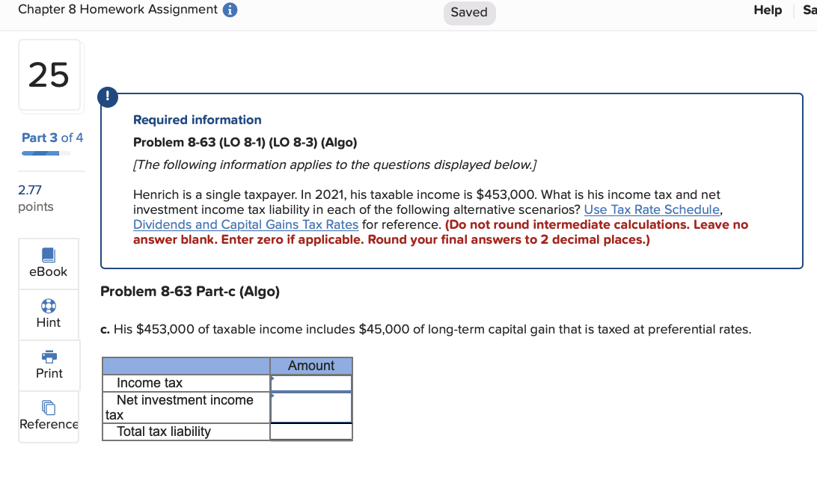The width and height of the screenshot is (817, 504).
Task: Select the Net investment income tax input field
Action: click(x=311, y=407)
